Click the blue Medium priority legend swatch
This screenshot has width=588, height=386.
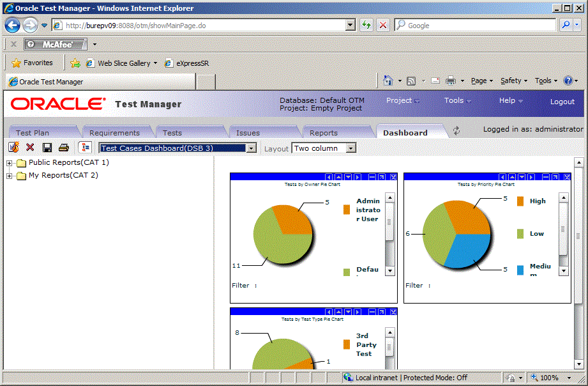pos(520,270)
